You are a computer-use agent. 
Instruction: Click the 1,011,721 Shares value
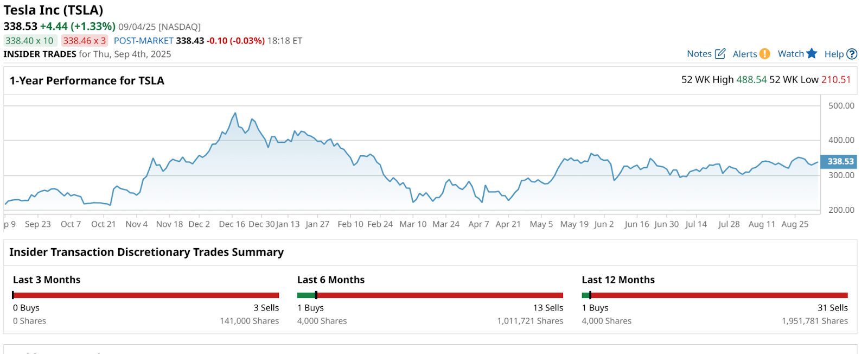pyautogui.click(x=530, y=321)
